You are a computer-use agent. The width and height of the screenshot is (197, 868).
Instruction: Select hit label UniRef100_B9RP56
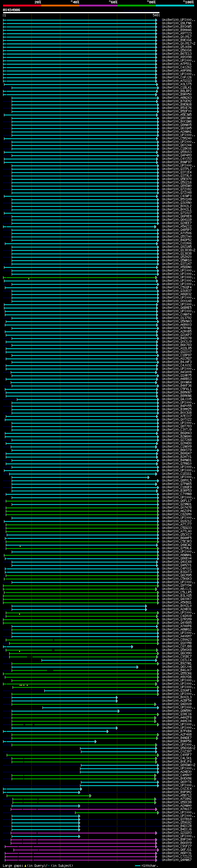pos(177,741)
